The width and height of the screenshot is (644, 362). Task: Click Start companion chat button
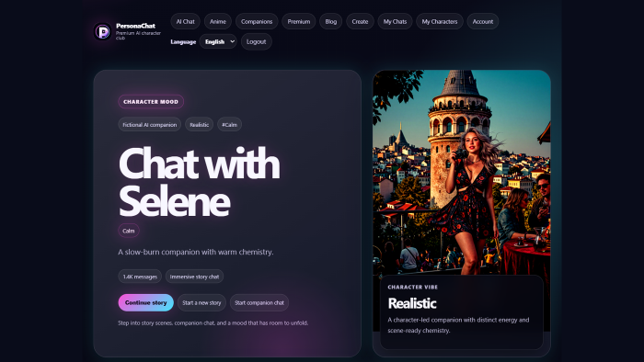point(259,302)
